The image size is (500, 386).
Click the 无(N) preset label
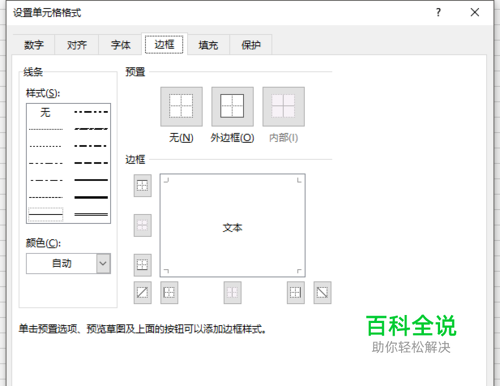pos(181,138)
